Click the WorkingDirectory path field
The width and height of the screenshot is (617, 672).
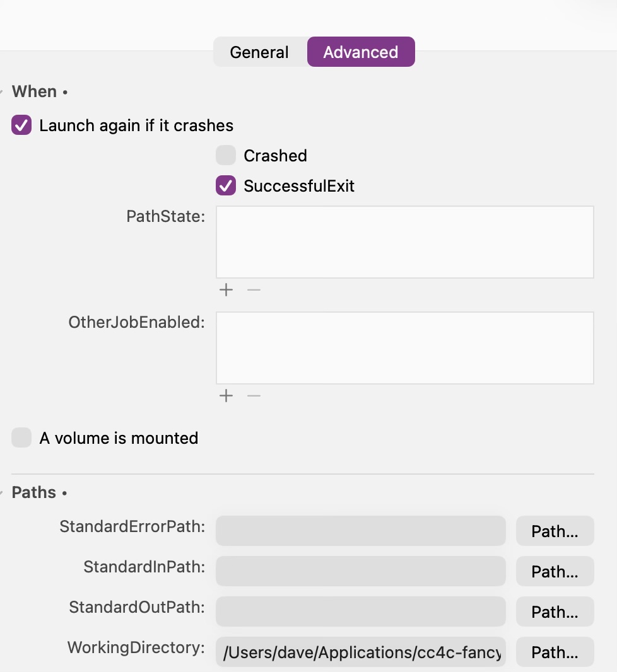click(x=361, y=652)
